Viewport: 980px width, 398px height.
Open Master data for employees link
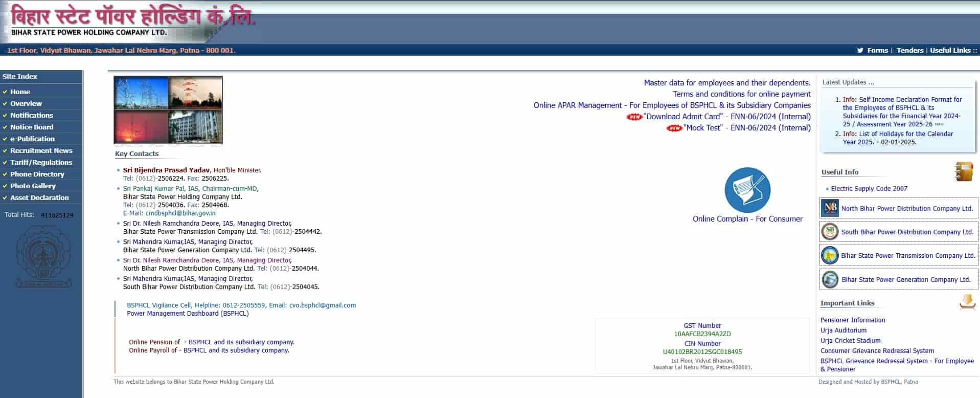point(727,83)
